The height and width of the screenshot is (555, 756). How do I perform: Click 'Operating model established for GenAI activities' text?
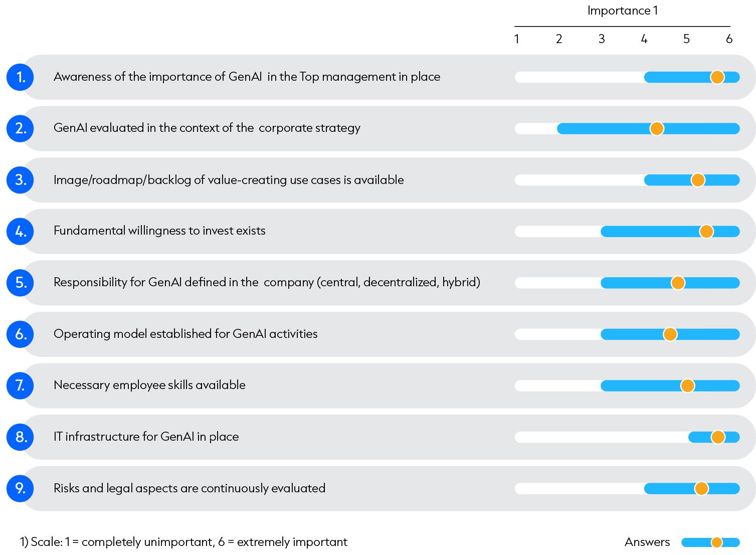tap(185, 334)
